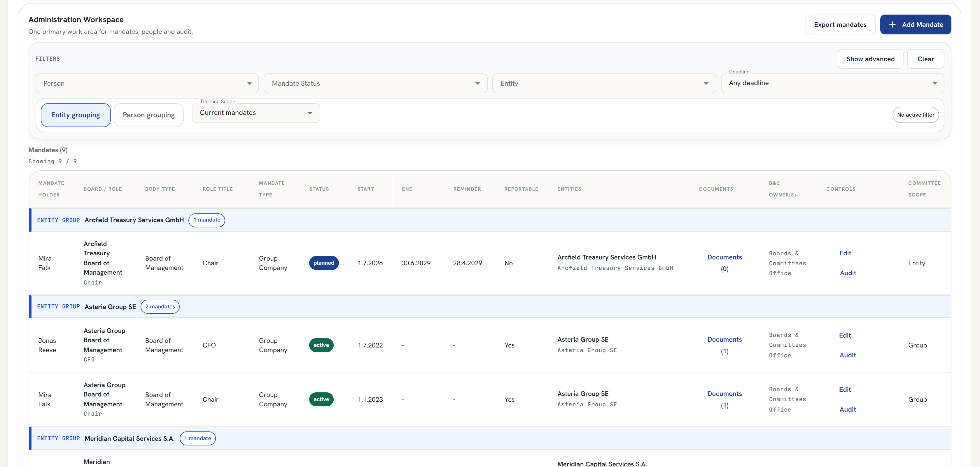Click the CFO role title cell
The height and width of the screenshot is (467, 980).
click(x=209, y=345)
